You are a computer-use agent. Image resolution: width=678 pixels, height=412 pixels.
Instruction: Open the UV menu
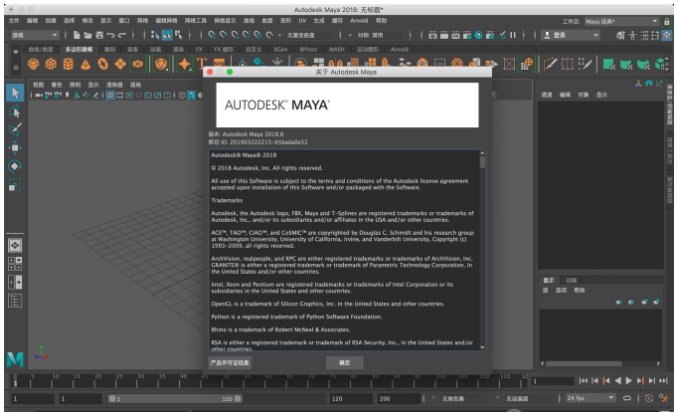(x=302, y=20)
